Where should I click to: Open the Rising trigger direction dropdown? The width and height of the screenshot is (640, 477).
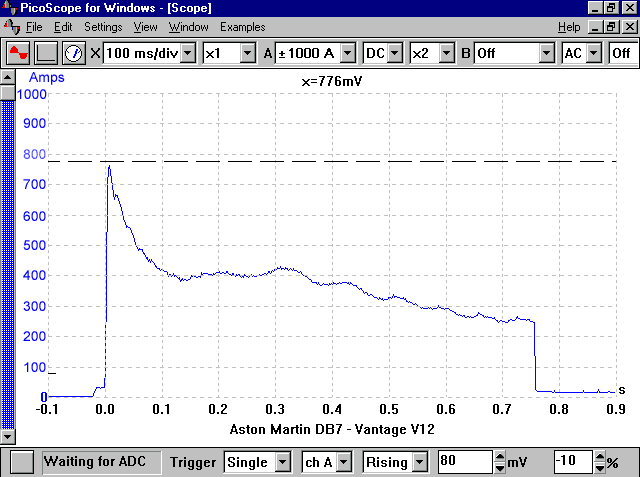coord(420,462)
